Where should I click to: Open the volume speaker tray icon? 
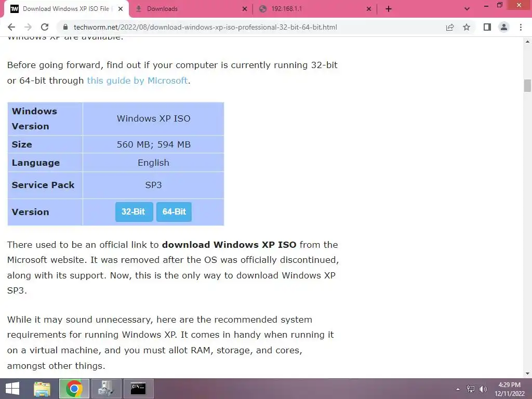click(x=483, y=389)
